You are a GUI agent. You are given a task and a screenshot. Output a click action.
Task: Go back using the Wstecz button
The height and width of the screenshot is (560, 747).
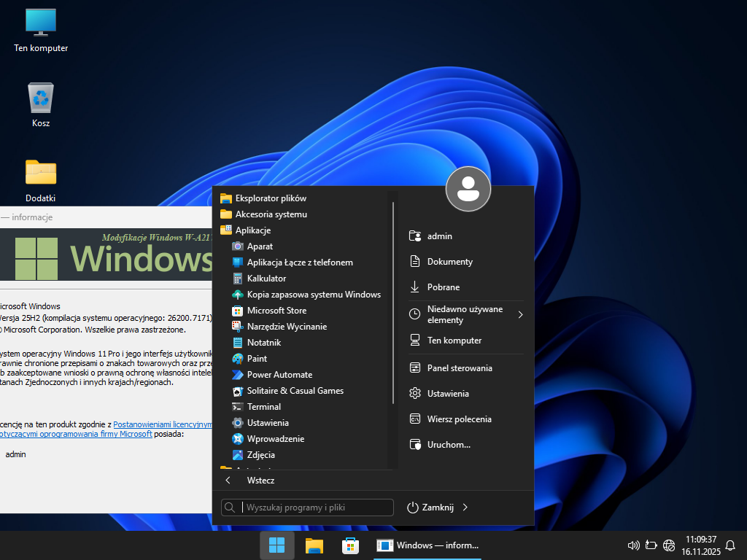click(x=260, y=481)
